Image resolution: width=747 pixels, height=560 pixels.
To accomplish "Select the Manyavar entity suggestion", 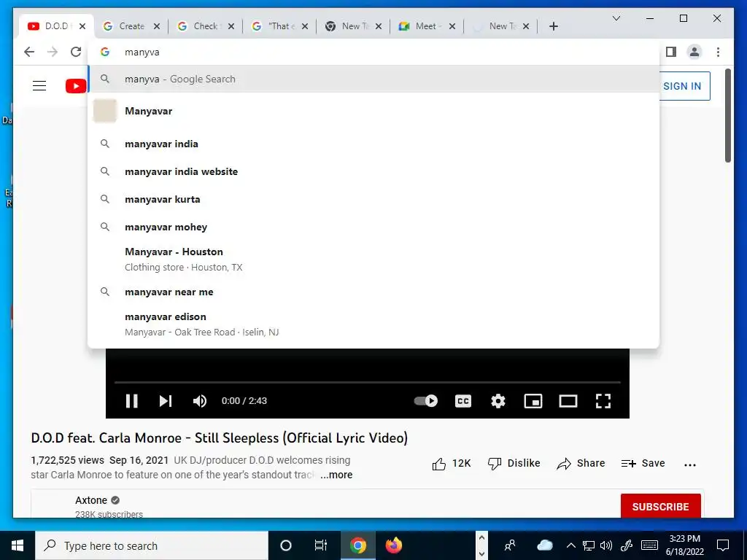I will pos(373,111).
